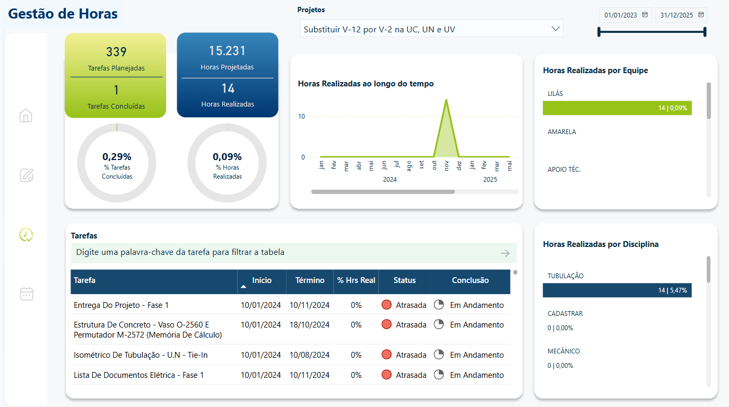Screen dimensions: 729x407
Task: Click horizontal scrollbar under the time chart
Action: [x=383, y=192]
